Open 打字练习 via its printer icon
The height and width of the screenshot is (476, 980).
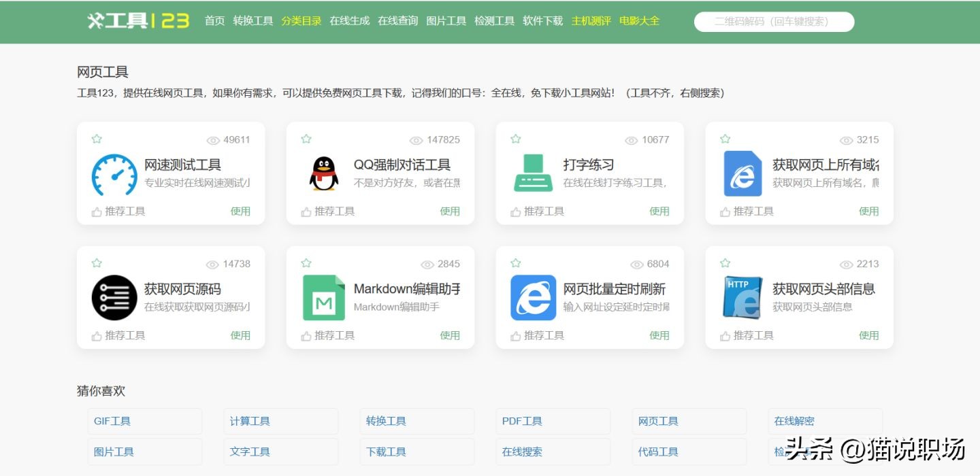click(x=532, y=173)
